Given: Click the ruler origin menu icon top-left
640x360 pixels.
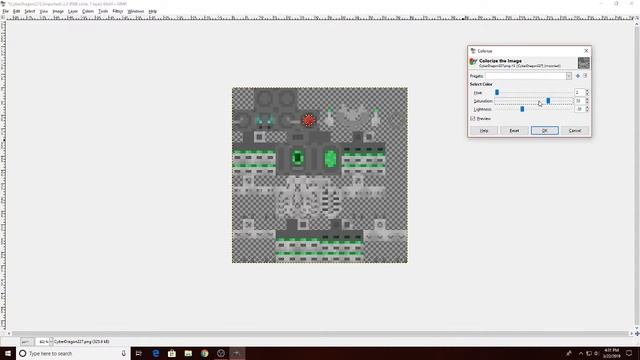Looking at the screenshot, I should tap(3, 18).
